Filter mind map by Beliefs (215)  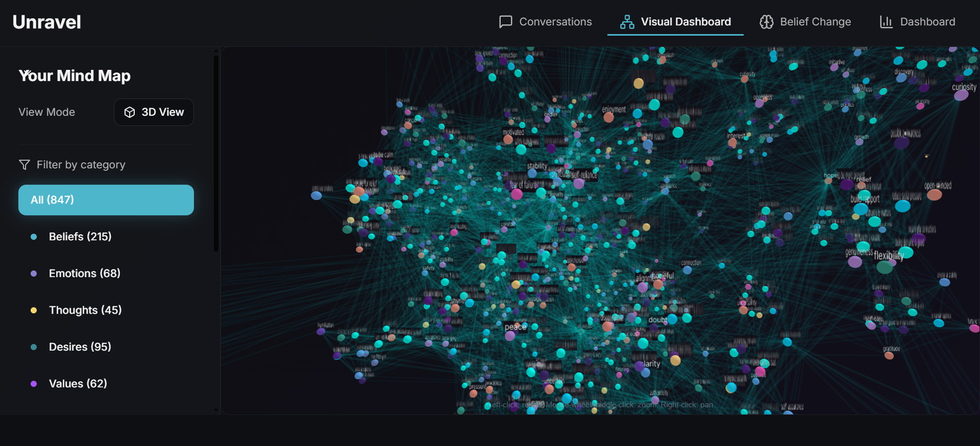(x=80, y=236)
